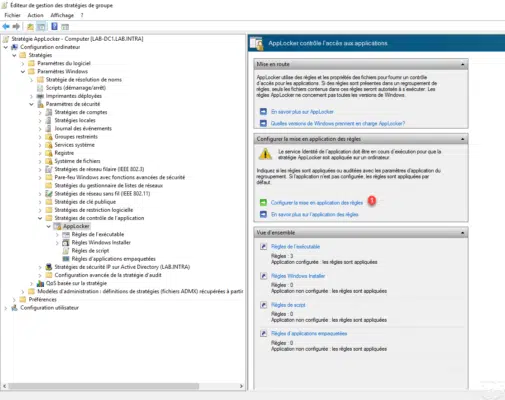Expand the Paramètres du logiciel node
The height and width of the screenshot is (400, 505).
23,63
